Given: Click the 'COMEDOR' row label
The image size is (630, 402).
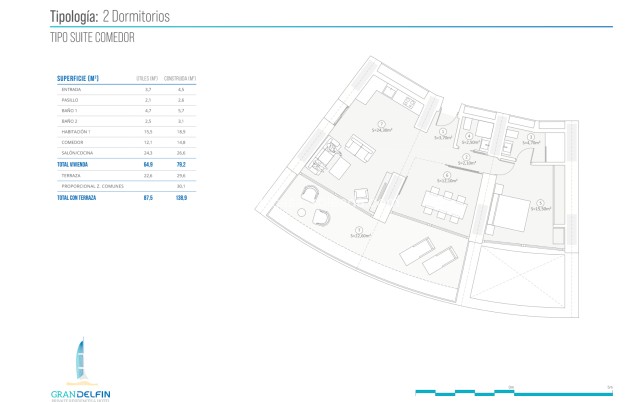Looking at the screenshot, I should [72, 142].
